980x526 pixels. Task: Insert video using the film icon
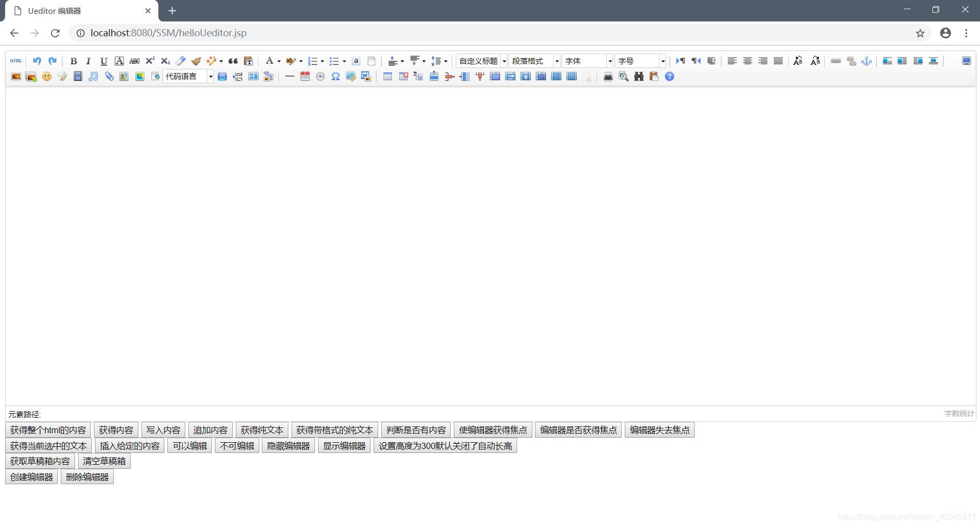pyautogui.click(x=78, y=77)
